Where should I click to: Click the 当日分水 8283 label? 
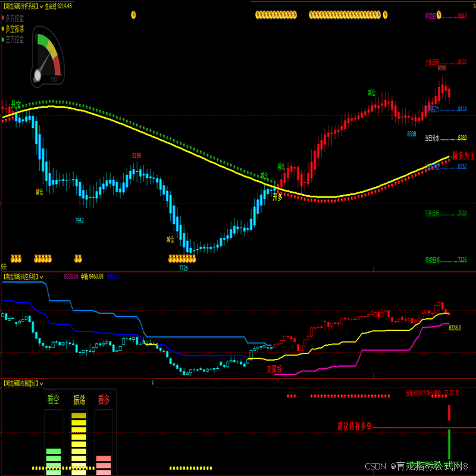(446, 138)
